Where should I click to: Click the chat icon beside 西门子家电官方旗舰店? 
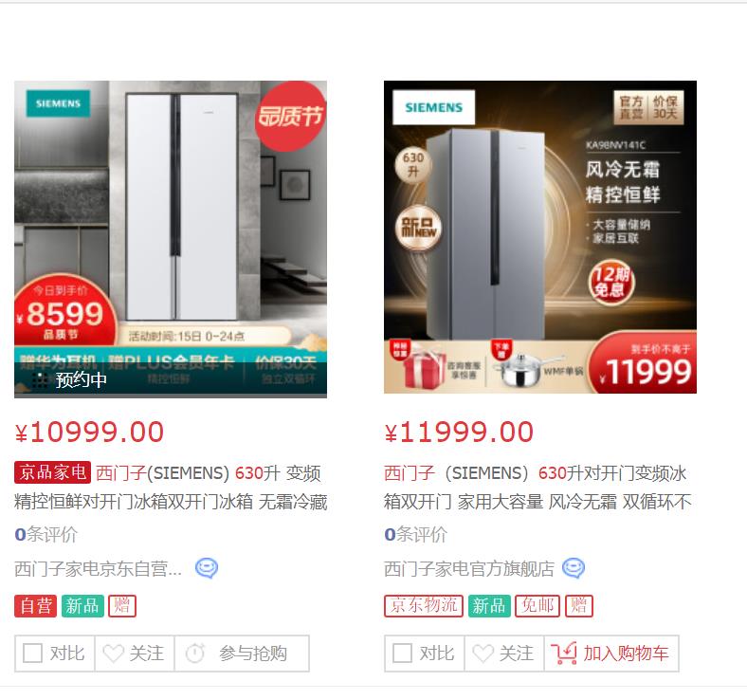[x=574, y=568]
